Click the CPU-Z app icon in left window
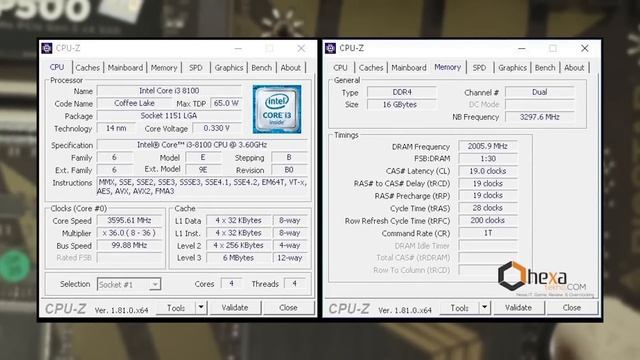The height and width of the screenshot is (360, 640). point(47,48)
